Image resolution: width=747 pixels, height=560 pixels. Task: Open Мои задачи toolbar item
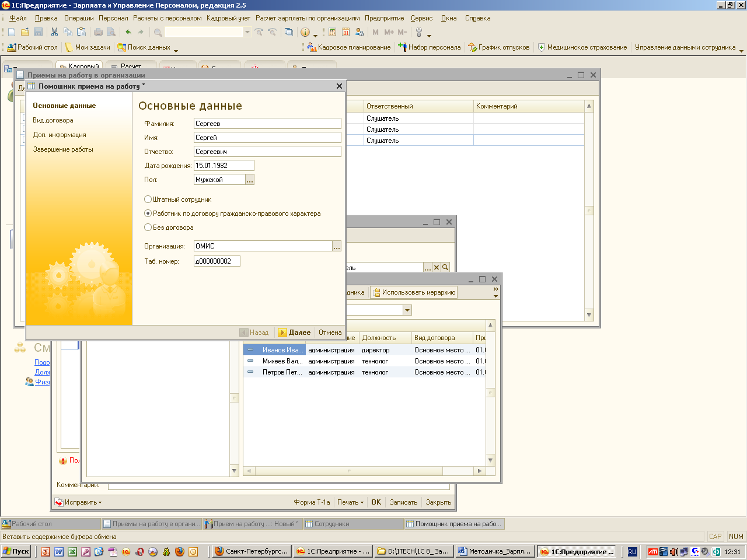(x=88, y=47)
